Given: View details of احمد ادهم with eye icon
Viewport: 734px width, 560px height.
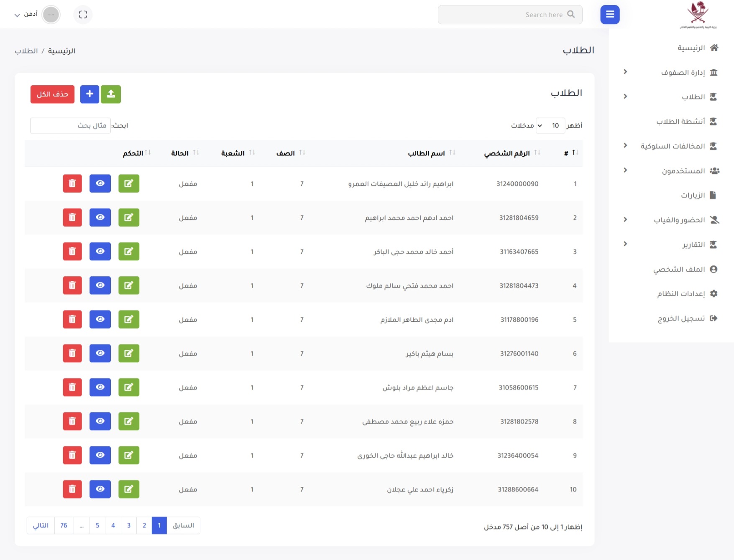Looking at the screenshot, I should click(100, 217).
